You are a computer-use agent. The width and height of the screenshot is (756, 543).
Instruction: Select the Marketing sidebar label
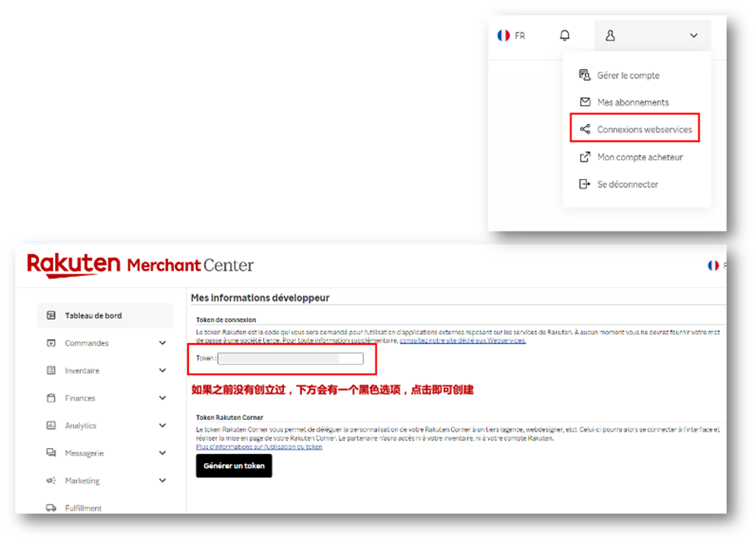[82, 481]
